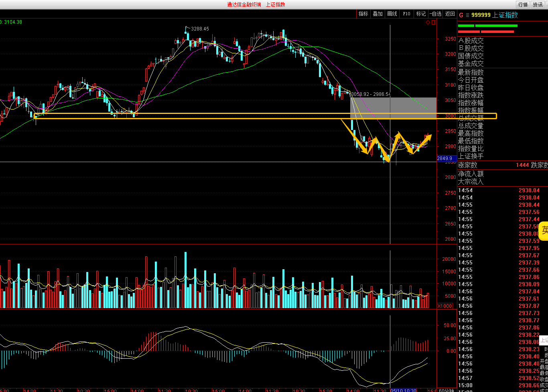Click the 今日开盘 label

pos(471,80)
